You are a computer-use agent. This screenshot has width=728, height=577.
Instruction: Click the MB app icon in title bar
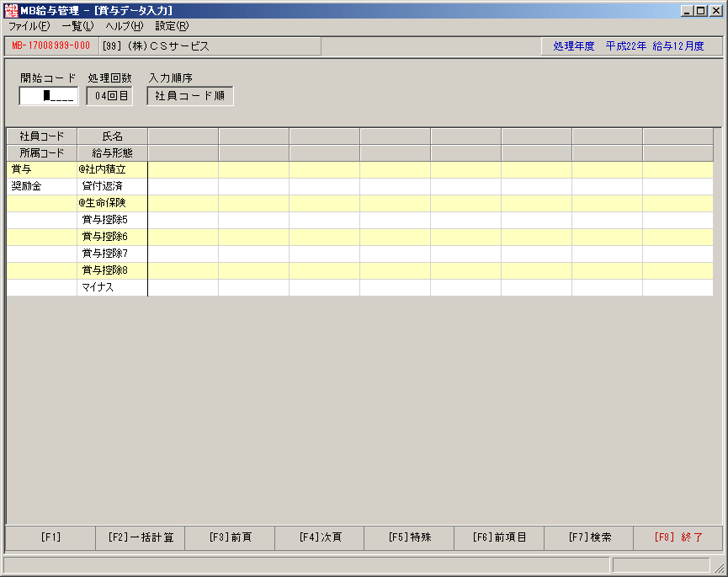pos(11,10)
